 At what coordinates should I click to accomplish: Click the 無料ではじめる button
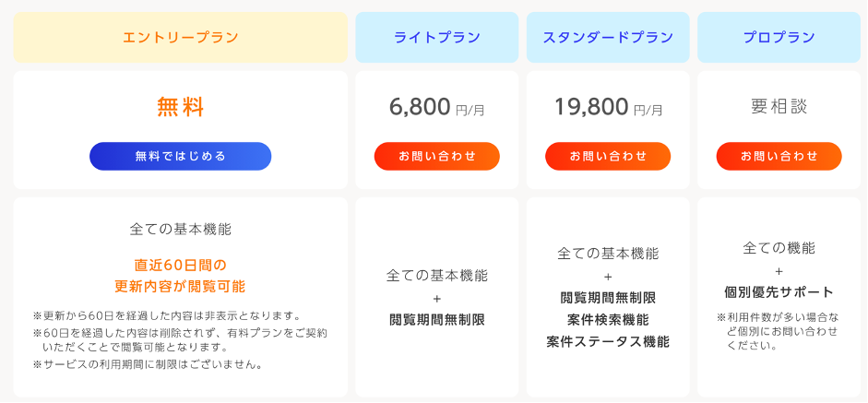[181, 156]
